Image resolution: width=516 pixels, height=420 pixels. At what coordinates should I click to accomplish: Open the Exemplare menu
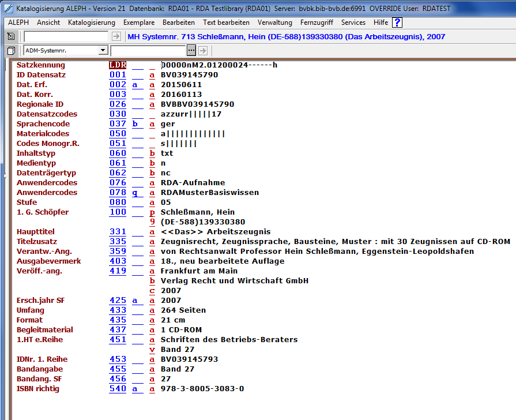(138, 22)
